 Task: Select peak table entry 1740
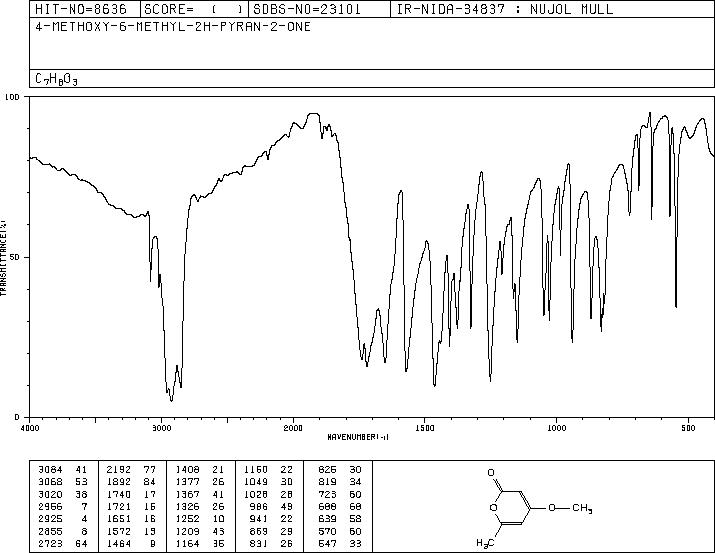pos(119,494)
